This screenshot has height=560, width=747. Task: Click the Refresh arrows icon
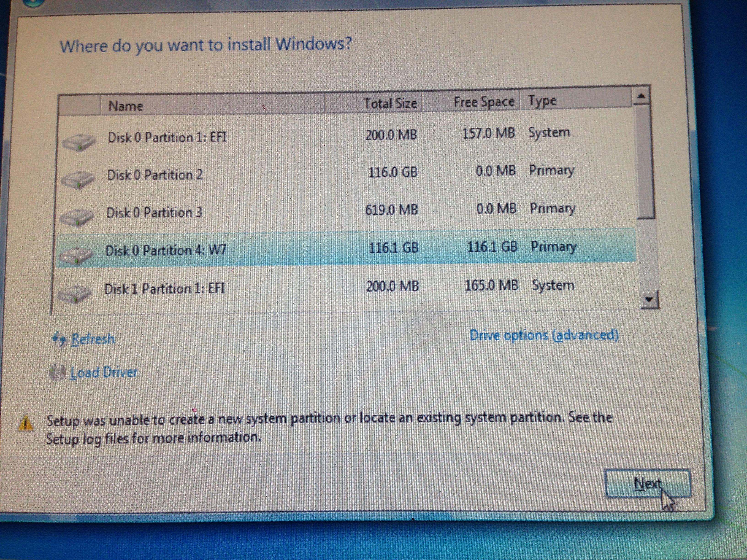(60, 339)
